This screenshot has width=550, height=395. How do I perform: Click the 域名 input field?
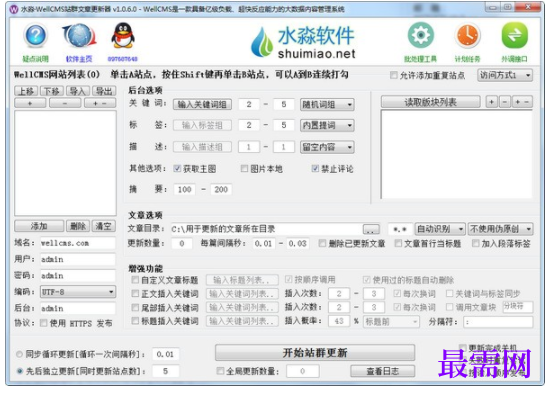[78, 243]
